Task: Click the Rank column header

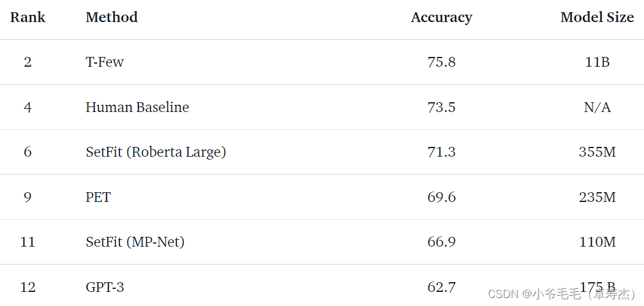Action: [x=28, y=17]
